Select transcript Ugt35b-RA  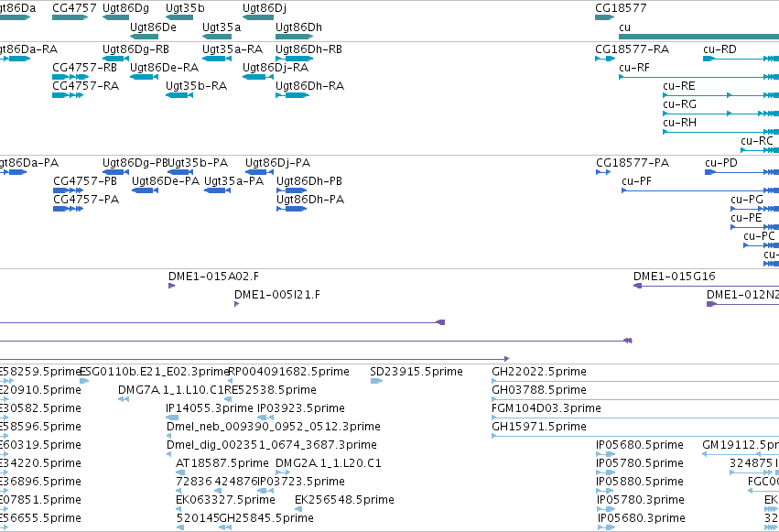[x=179, y=95]
